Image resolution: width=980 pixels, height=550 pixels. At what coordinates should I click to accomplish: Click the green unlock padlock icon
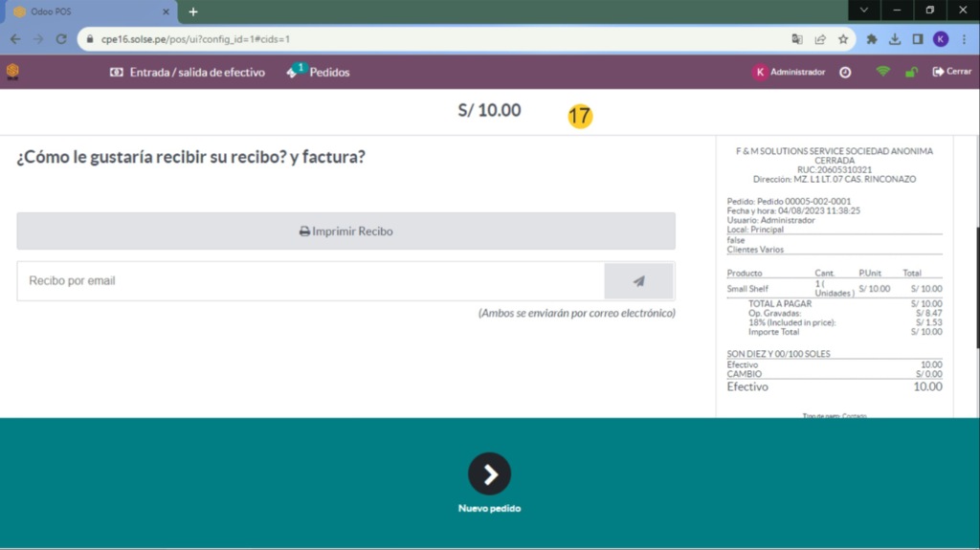point(911,72)
